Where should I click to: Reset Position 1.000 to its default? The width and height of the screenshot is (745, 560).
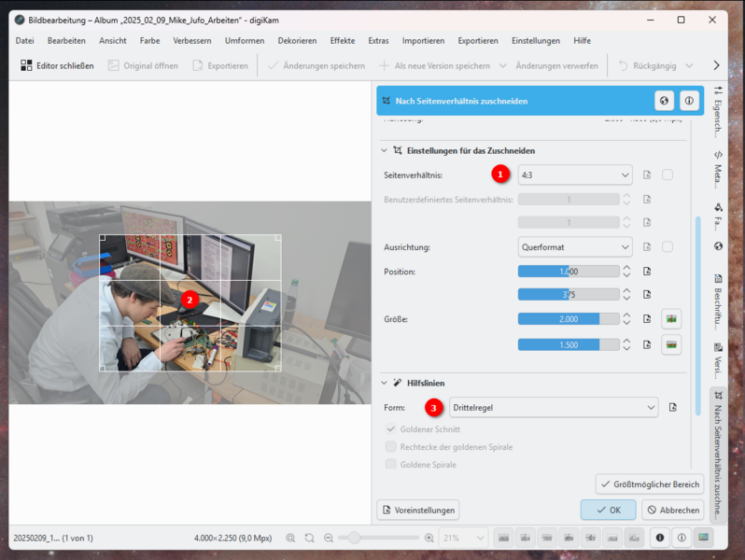pos(647,272)
